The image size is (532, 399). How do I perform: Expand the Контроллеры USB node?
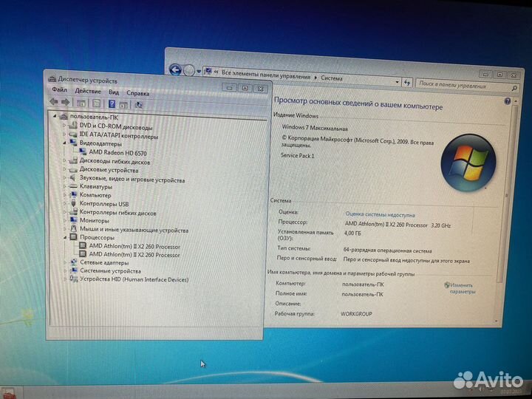click(x=65, y=204)
